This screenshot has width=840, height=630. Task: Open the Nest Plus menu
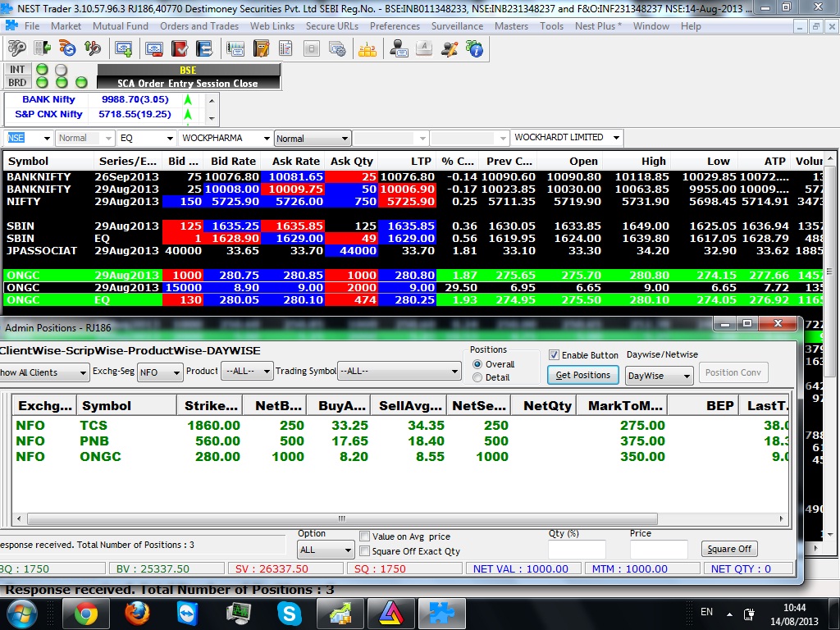coord(598,25)
